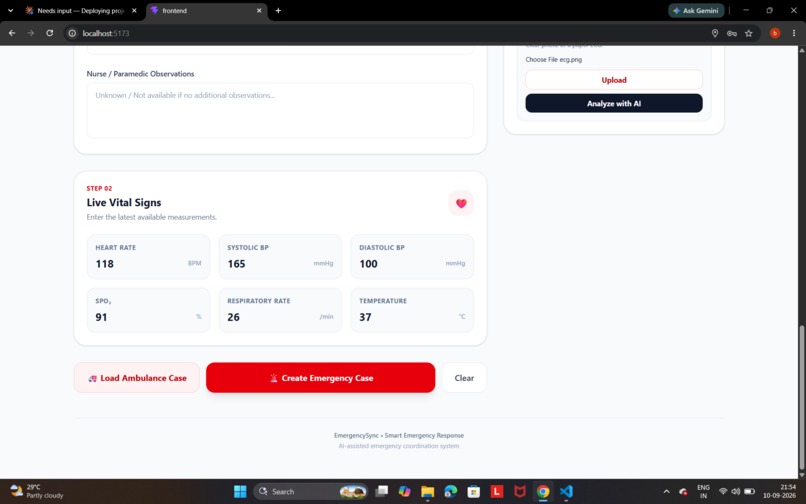This screenshot has width=806, height=504.
Task: Click the OneDrive cloud tray icon
Action: tap(683, 492)
